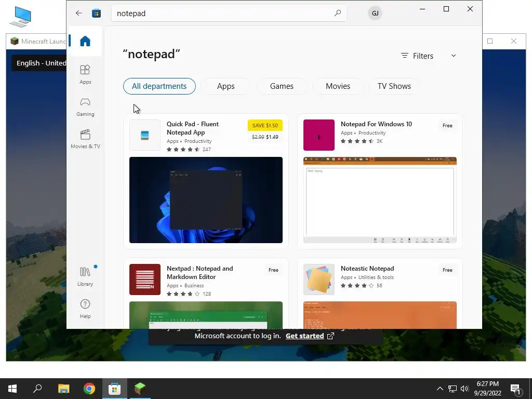Click the Quick Pad app icon
This screenshot has height=399, width=532.
click(x=145, y=135)
